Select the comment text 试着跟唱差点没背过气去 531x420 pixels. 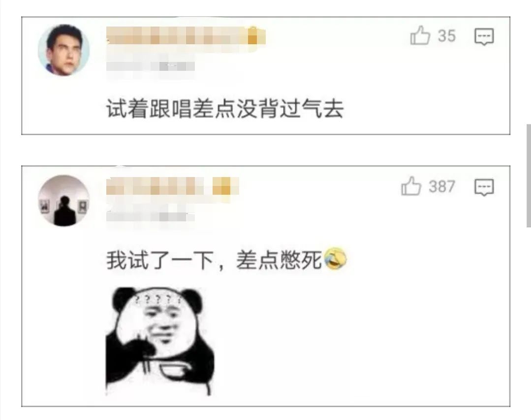pyautogui.click(x=225, y=109)
